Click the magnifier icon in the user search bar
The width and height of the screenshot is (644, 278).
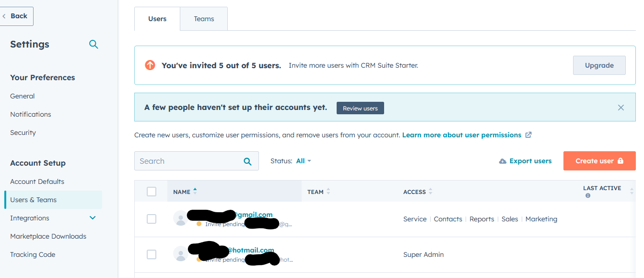point(248,161)
